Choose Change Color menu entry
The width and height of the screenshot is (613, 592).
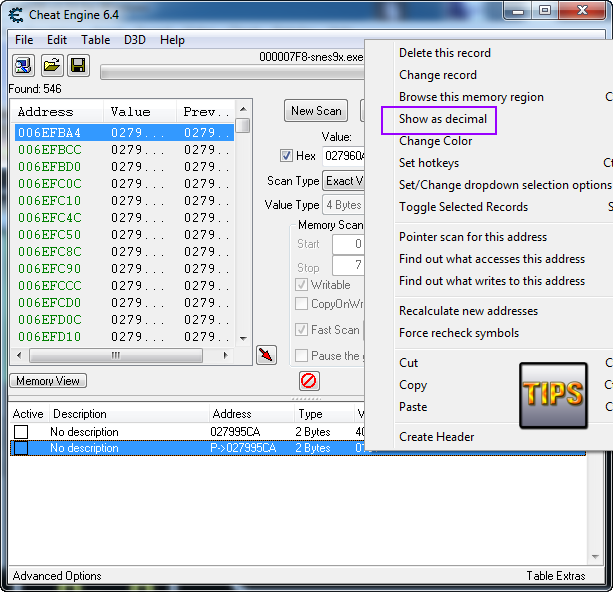[435, 141]
